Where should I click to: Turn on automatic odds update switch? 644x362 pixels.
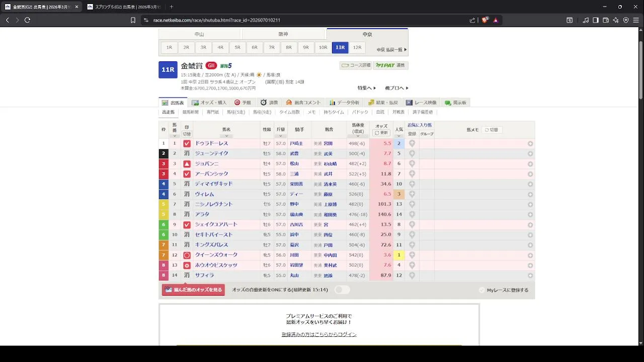point(342,290)
